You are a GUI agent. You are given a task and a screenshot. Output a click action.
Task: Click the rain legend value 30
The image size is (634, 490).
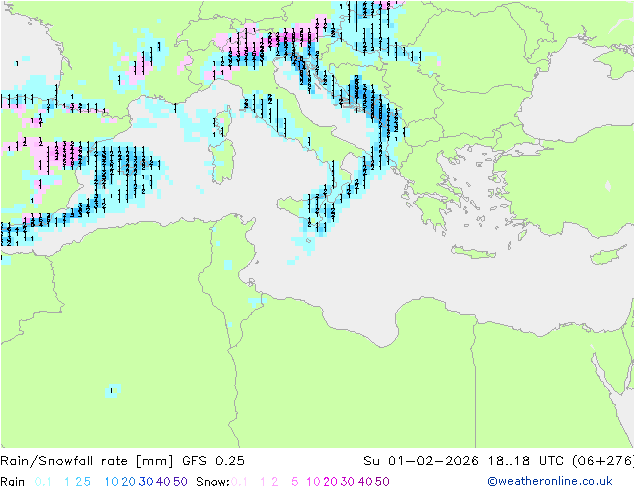(x=146, y=482)
